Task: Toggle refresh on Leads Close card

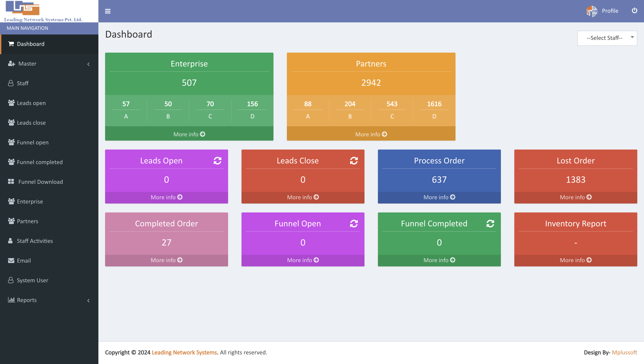Action: 353,160
